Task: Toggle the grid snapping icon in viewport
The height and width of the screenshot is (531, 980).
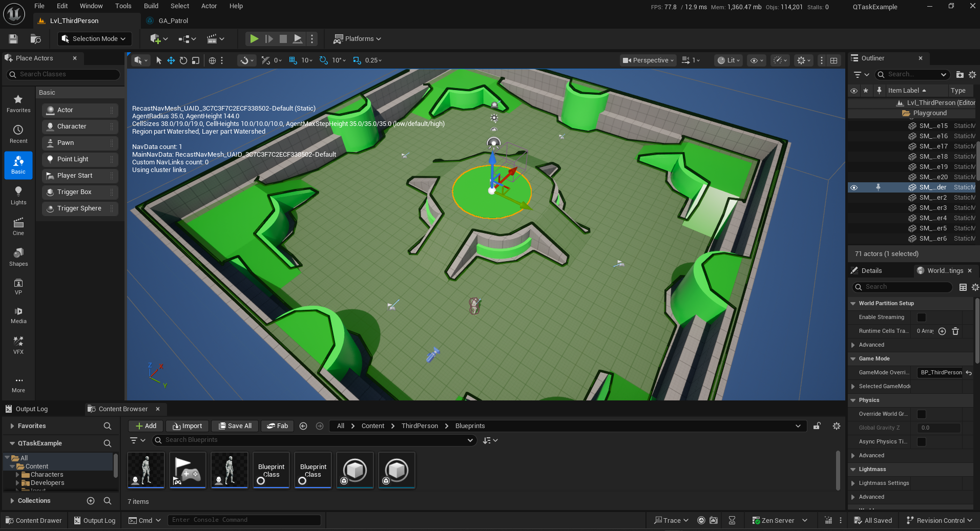Action: click(293, 60)
